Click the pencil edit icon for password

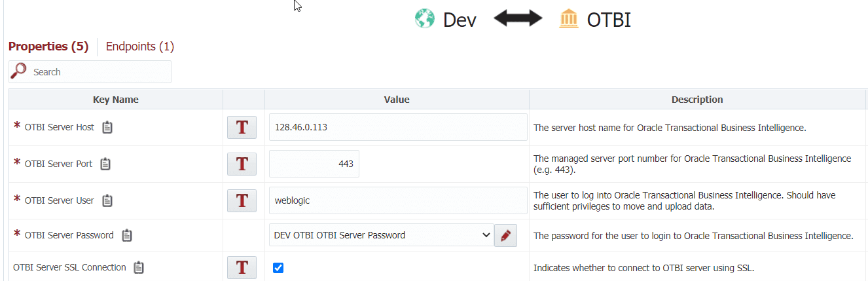(x=505, y=235)
